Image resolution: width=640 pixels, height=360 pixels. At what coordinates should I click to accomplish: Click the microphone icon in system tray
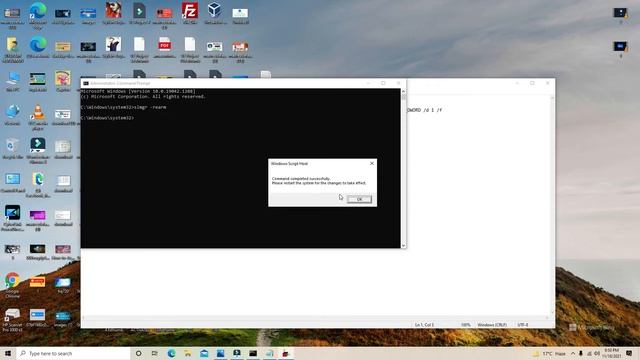tap(581, 353)
